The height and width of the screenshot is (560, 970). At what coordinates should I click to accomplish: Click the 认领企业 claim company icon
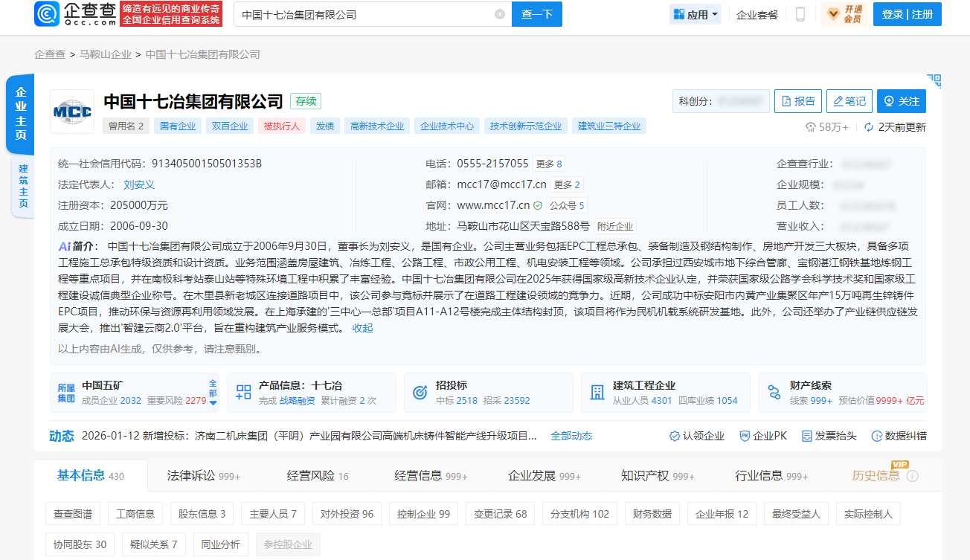click(x=696, y=436)
